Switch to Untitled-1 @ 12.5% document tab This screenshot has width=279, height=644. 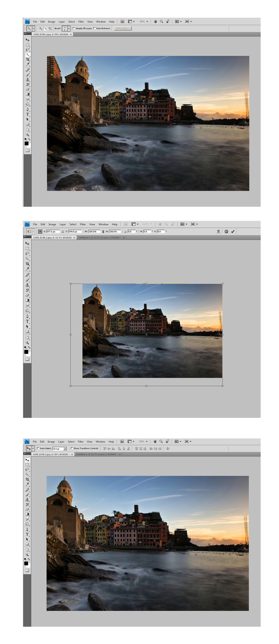tap(100, 238)
